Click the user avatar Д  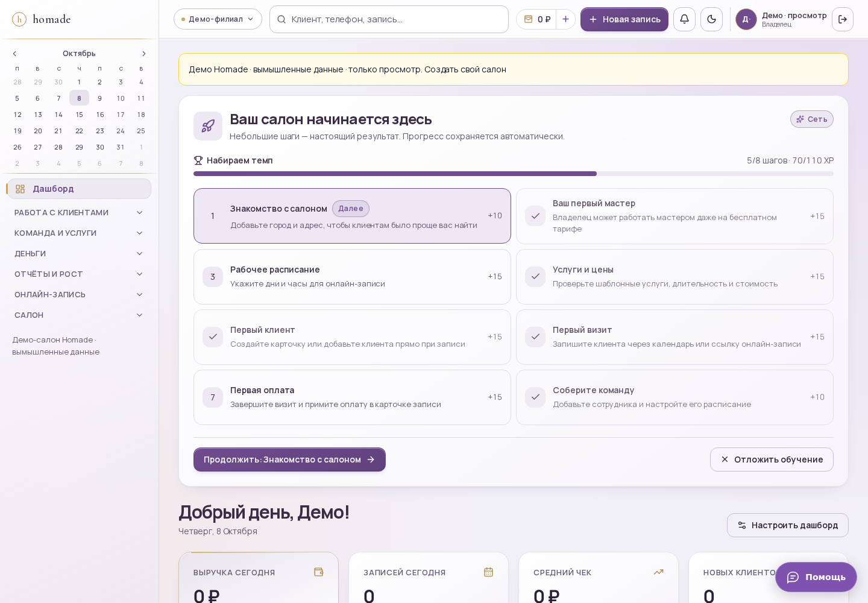coord(746,19)
